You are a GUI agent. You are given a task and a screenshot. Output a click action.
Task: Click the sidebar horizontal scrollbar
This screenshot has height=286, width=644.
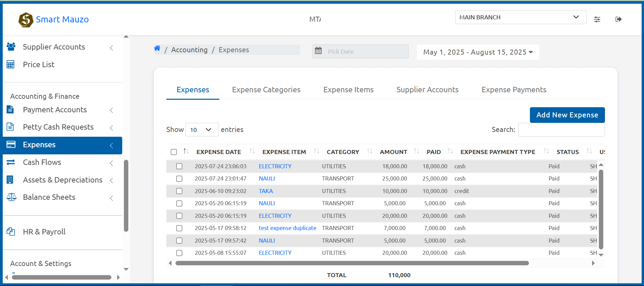[x=61, y=277]
